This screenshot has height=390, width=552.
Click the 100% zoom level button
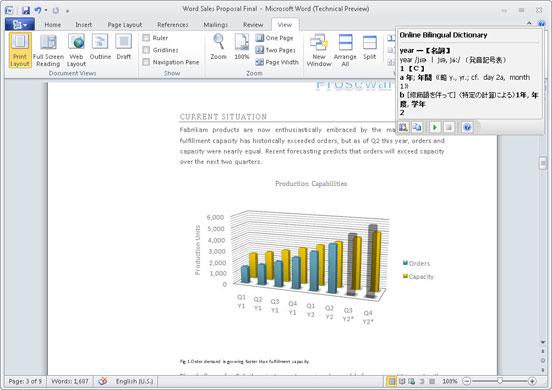(450, 381)
